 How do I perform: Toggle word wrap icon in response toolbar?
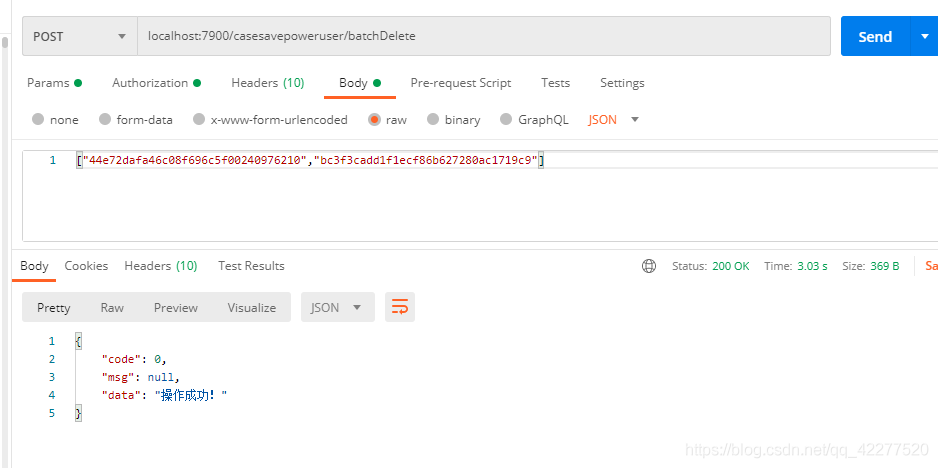coord(400,307)
